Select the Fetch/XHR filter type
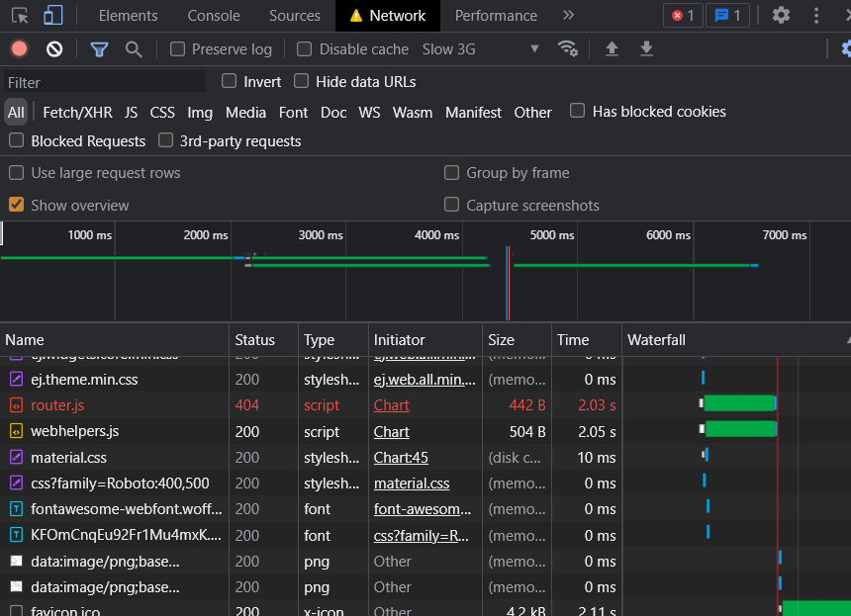851x616 pixels. pyautogui.click(x=77, y=112)
